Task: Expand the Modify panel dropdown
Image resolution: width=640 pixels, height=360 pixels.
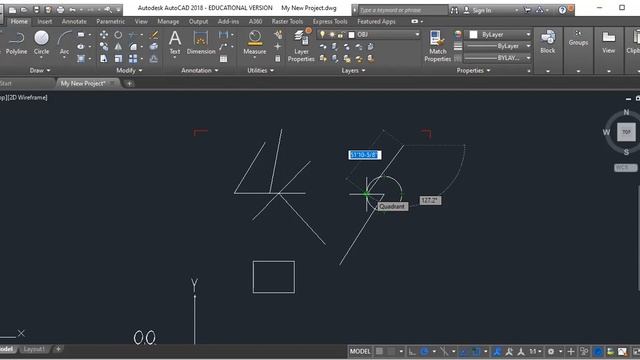Action: 129,70
